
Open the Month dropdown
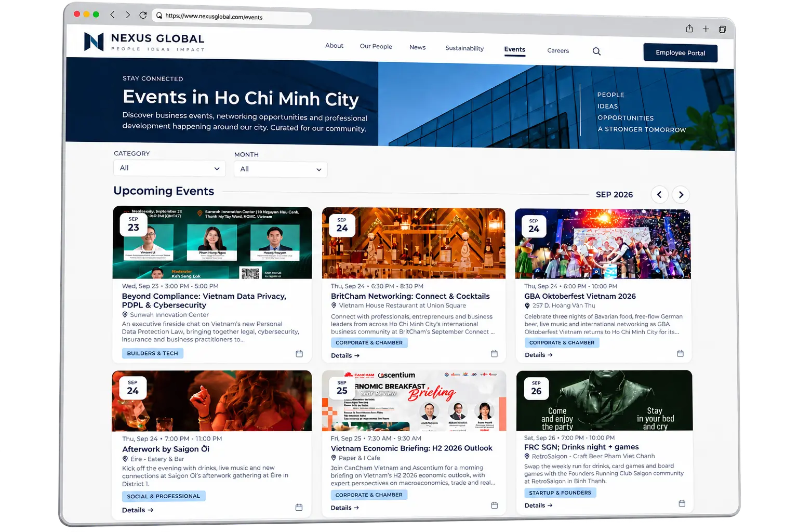pyautogui.click(x=281, y=169)
